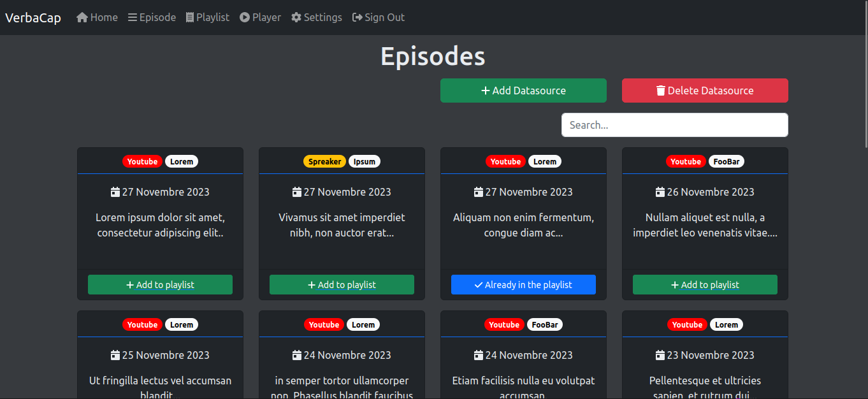The image size is (868, 399).
Task: Click text 'Aliquam non enim fermentum'
Action: pyautogui.click(x=522, y=217)
